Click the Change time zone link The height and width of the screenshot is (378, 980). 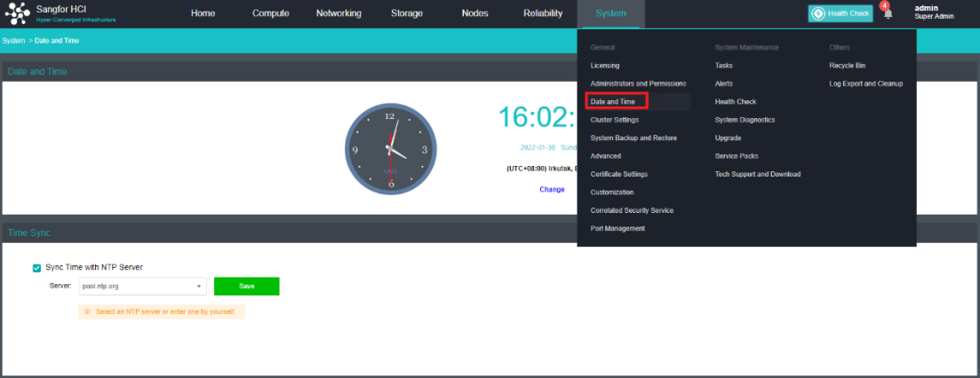[x=552, y=189]
